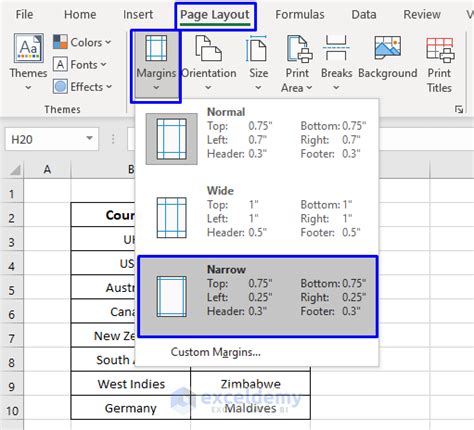The image size is (474, 430).
Task: Switch to the Review tab
Action: 422,14
